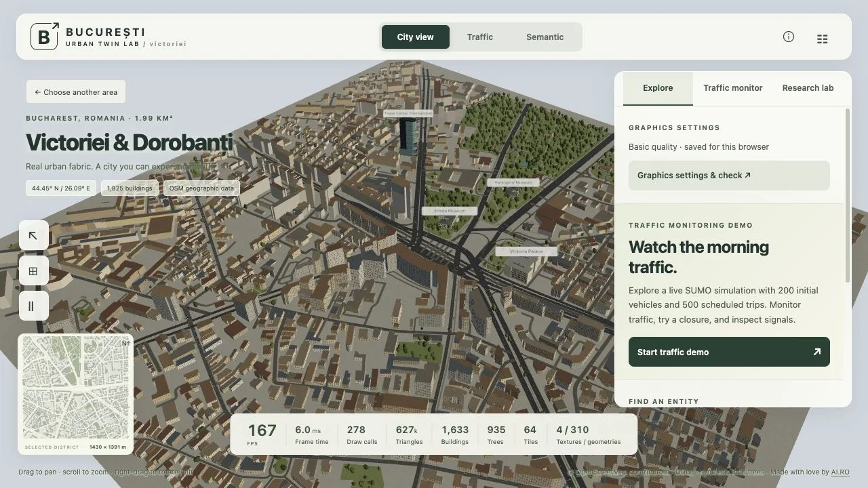Click the Antipa Museum map label
The image size is (868, 488).
pyautogui.click(x=450, y=211)
